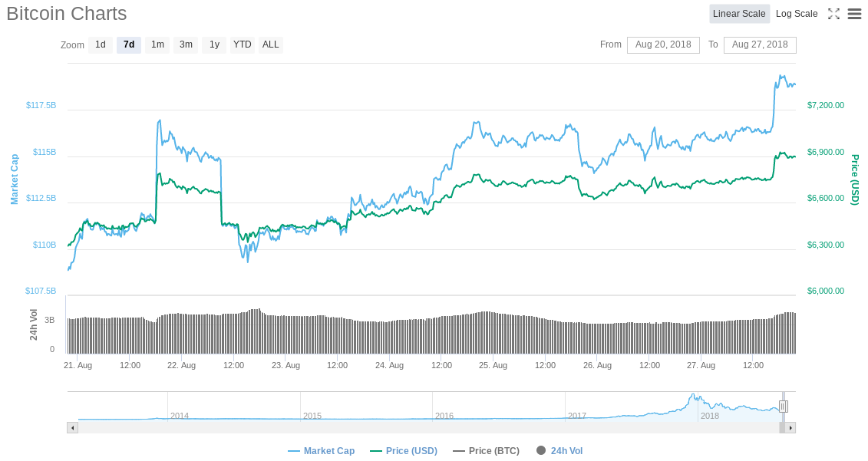
Task: Click the 22. Aug date label
Action: [x=182, y=365]
